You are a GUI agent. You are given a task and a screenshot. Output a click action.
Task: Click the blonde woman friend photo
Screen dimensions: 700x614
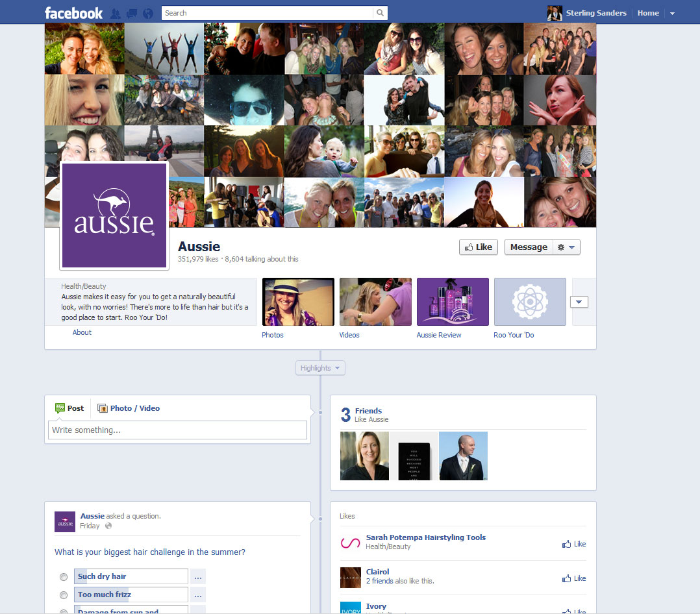click(364, 456)
